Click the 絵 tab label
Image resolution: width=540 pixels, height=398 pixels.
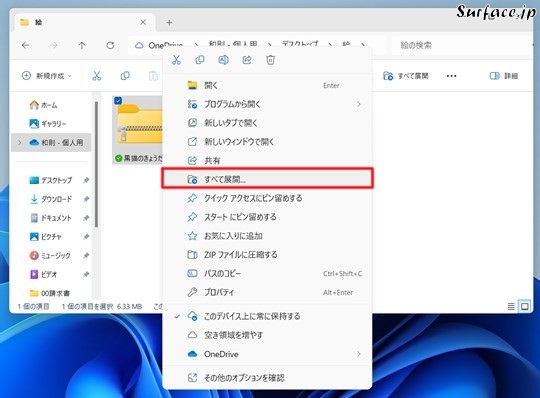pos(38,22)
